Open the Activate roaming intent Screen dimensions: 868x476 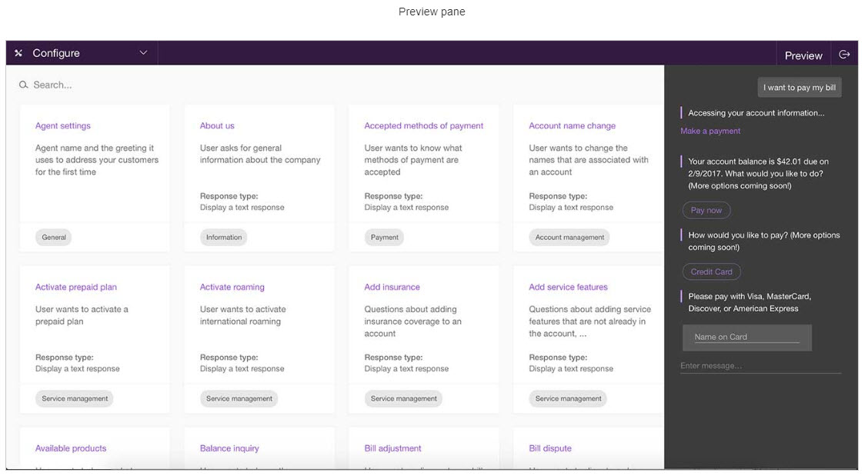click(232, 287)
